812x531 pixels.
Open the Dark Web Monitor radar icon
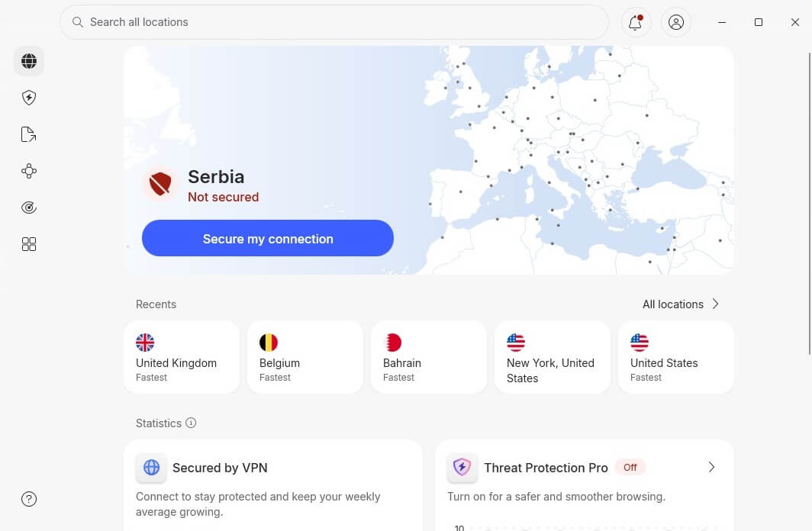pyautogui.click(x=29, y=208)
